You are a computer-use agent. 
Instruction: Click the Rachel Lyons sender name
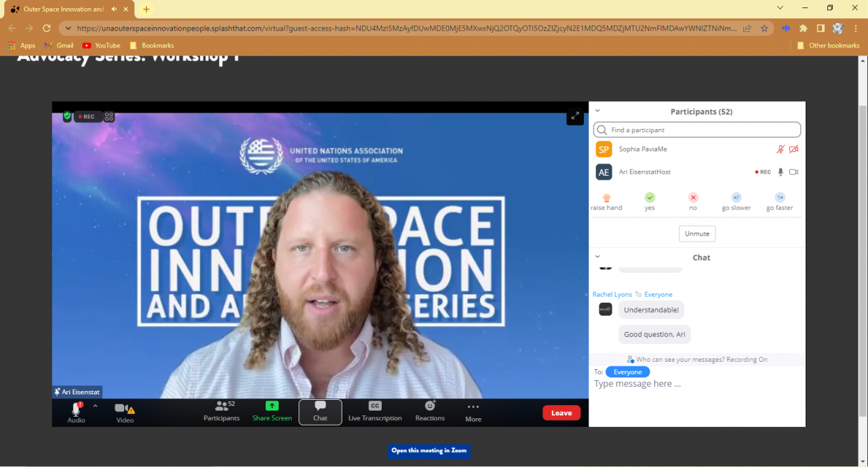[x=612, y=295]
